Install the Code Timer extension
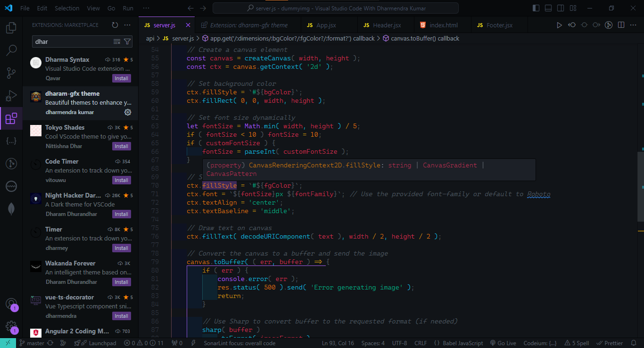The image size is (644, 348). pyautogui.click(x=122, y=180)
